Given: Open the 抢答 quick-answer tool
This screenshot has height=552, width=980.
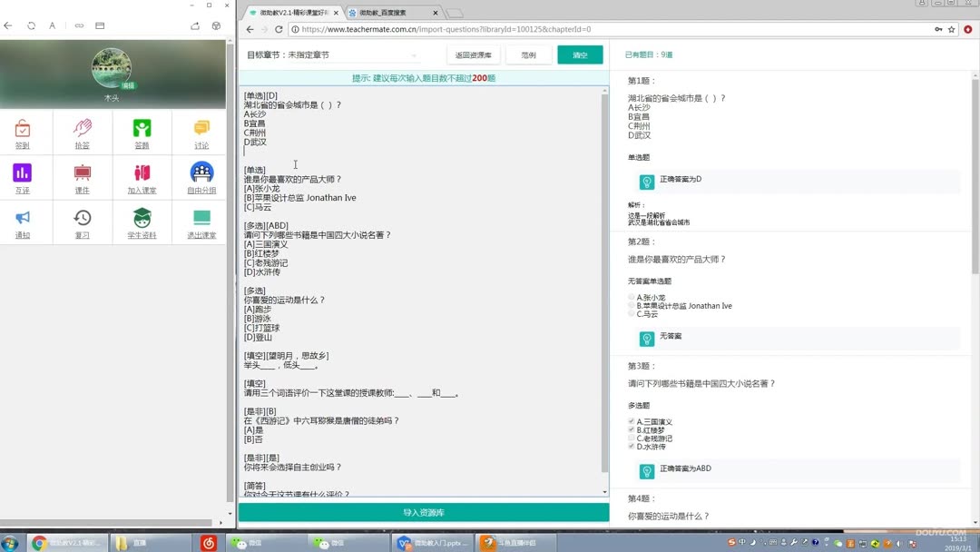Looking at the screenshot, I should coord(82,133).
